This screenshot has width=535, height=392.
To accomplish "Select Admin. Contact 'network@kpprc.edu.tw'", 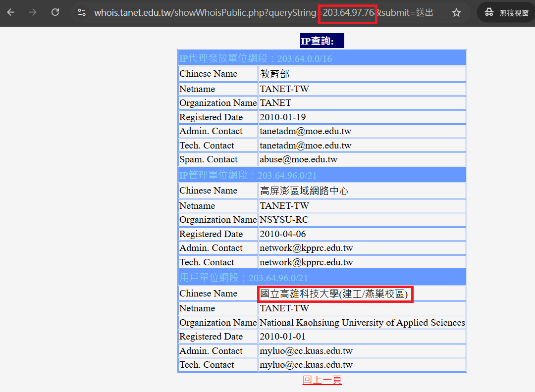I will 362,248.
